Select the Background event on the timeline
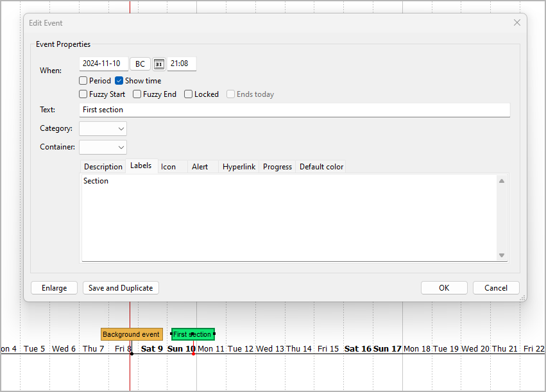The width and height of the screenshot is (546, 392). (x=131, y=334)
